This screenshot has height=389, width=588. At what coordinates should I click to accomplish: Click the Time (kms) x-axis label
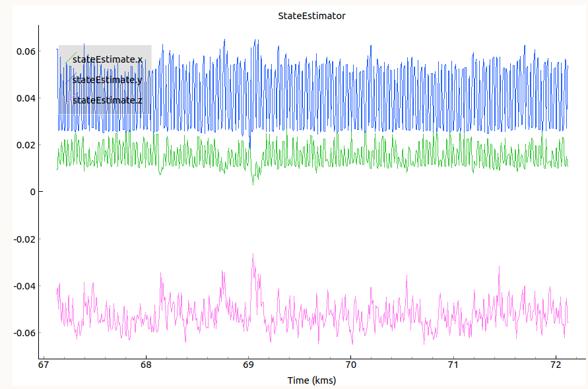pos(311,380)
